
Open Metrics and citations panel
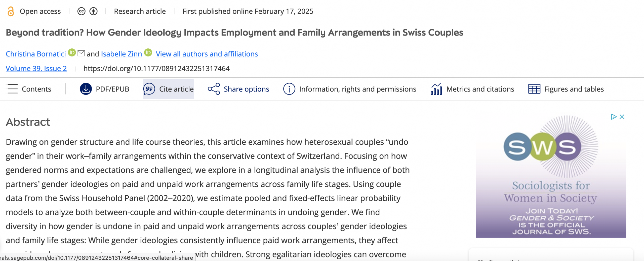pyautogui.click(x=472, y=89)
